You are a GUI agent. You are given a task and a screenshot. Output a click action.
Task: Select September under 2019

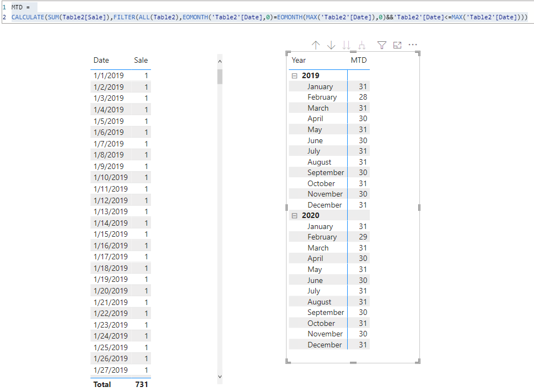pos(326,172)
